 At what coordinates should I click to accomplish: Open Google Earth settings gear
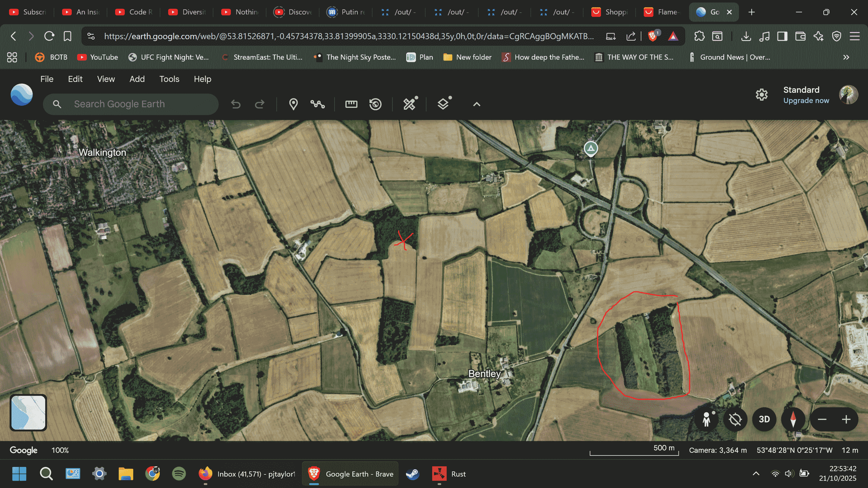click(762, 95)
